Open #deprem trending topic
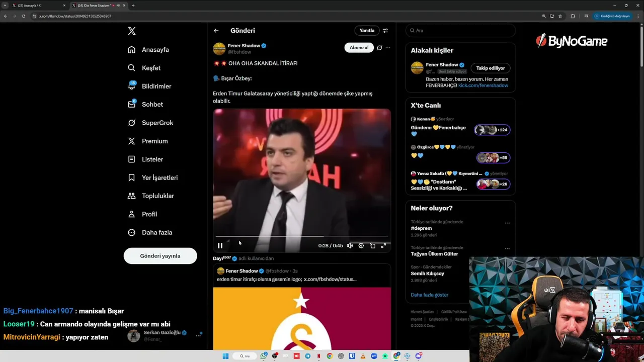Screen dimensions: 644x362 [x=421, y=228]
